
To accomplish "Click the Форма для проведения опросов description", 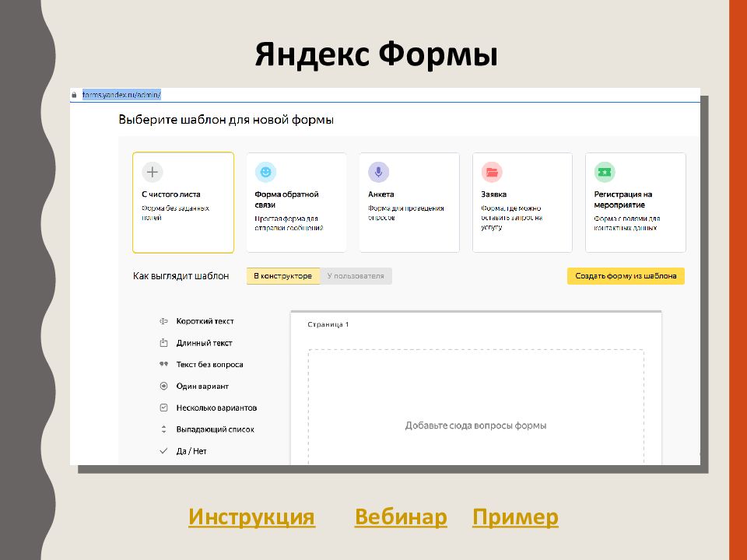I will 406,213.
